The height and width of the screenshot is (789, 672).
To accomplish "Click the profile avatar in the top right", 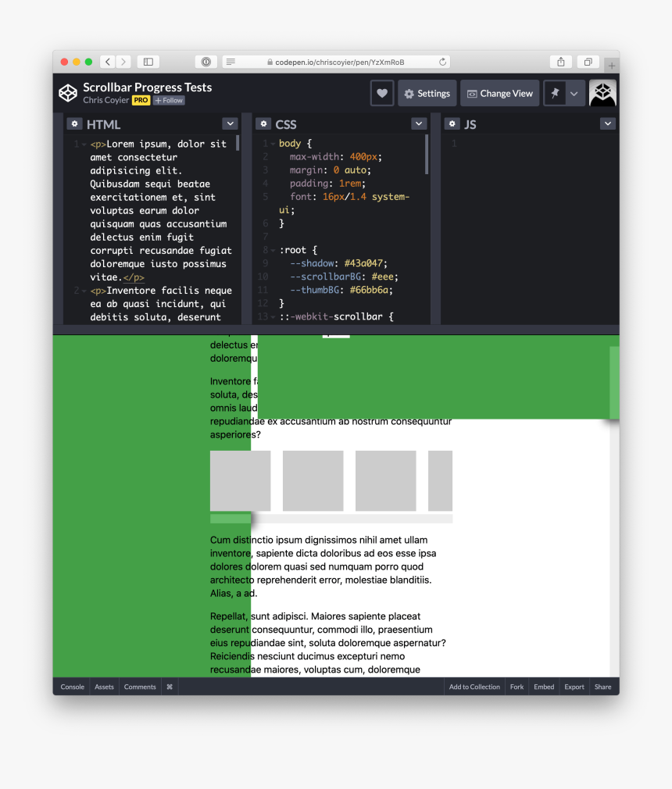I will tap(602, 93).
